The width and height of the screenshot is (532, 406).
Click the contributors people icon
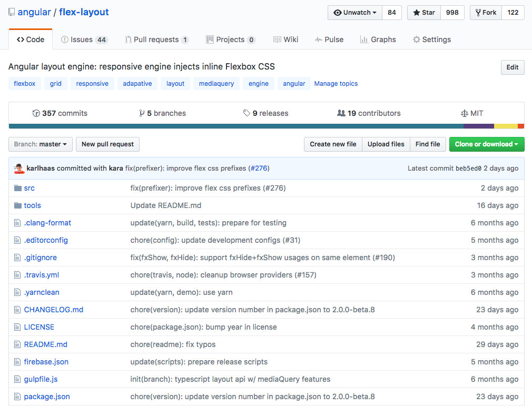tap(341, 113)
